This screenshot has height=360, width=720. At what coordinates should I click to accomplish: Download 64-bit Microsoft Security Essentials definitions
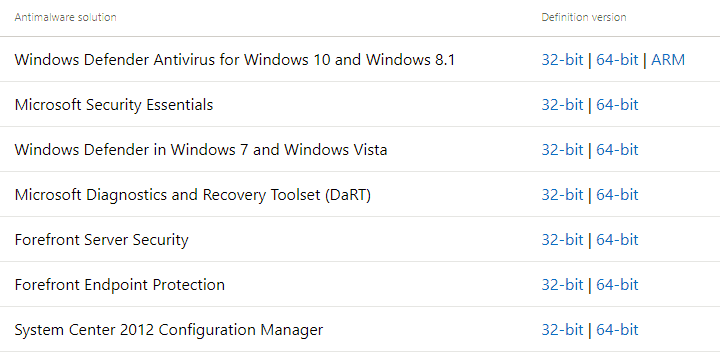pos(617,105)
